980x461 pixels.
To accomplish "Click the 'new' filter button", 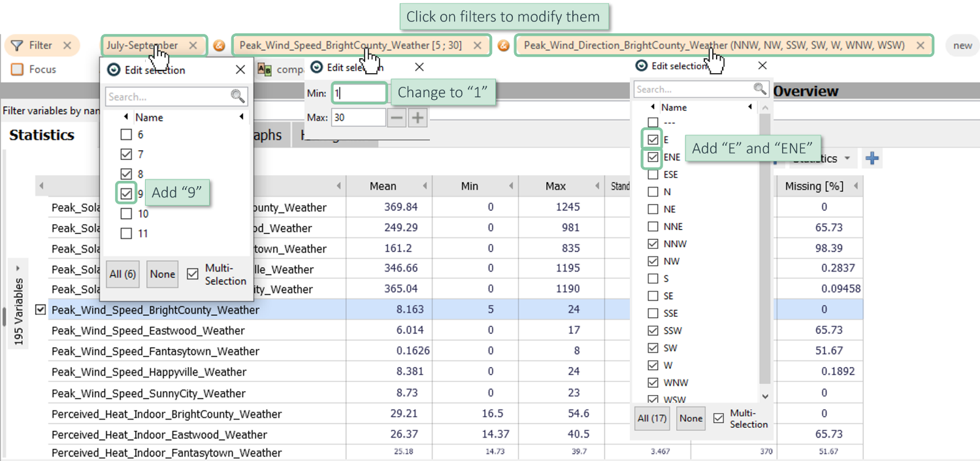I will [962, 46].
